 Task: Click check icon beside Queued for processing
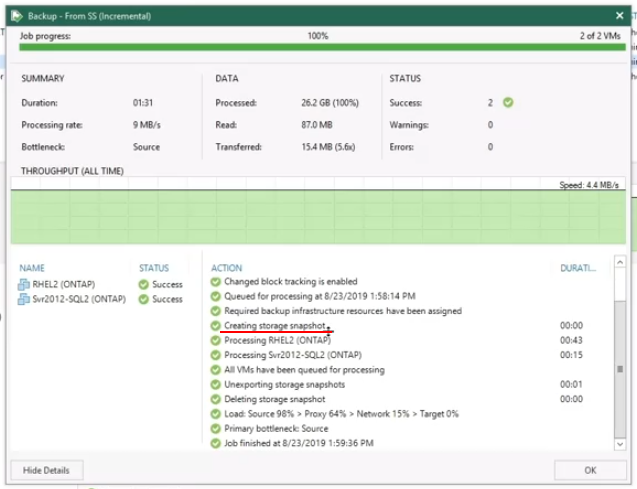(x=216, y=296)
